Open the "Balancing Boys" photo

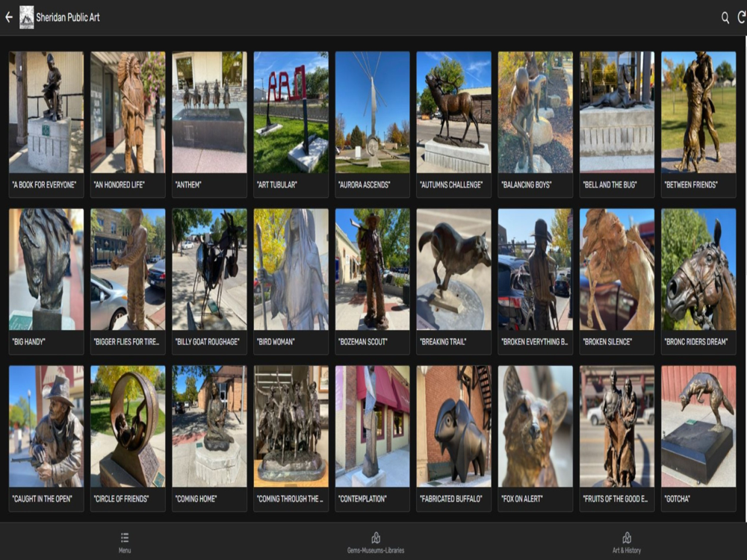pos(536,113)
